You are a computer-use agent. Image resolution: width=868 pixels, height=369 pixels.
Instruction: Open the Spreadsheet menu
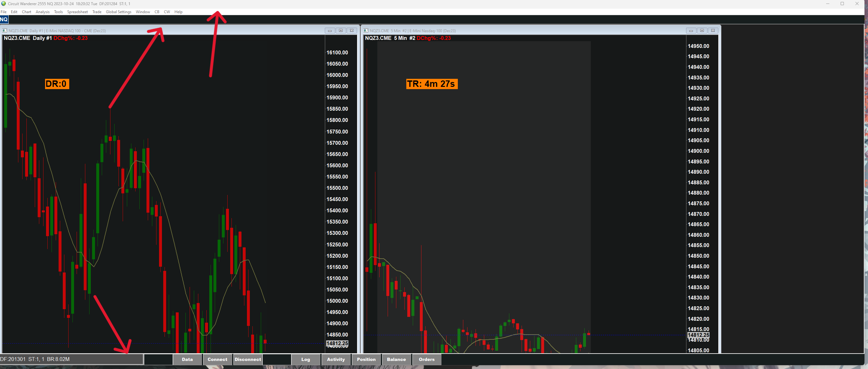coord(77,12)
